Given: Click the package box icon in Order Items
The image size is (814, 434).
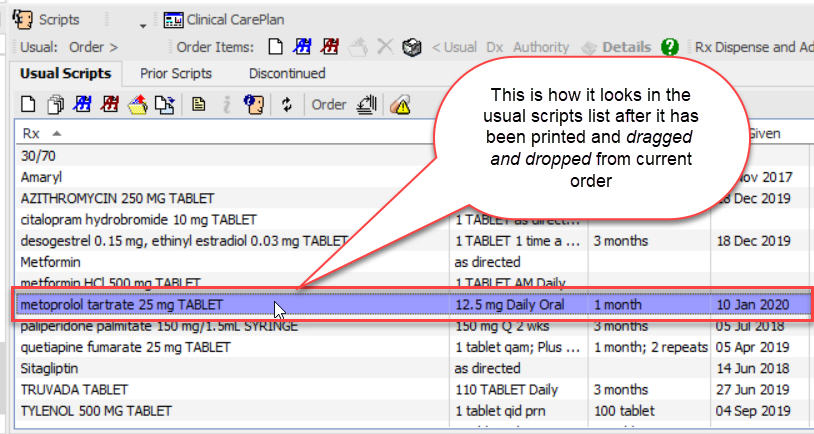Looking at the screenshot, I should pos(410,47).
